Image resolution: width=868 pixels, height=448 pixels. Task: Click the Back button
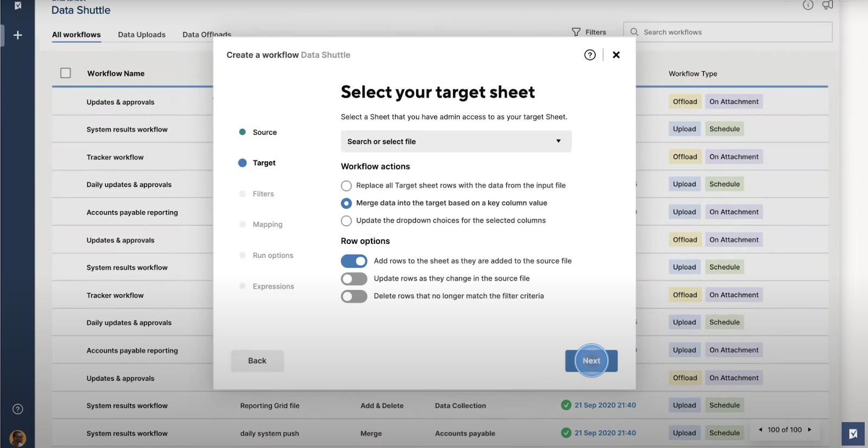point(257,361)
